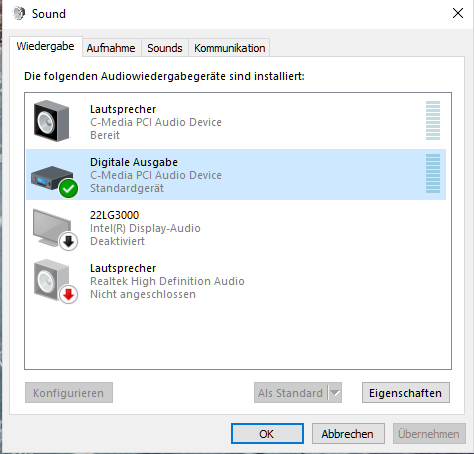Click the Lautsprecher C-Media speaker icon
This screenshot has height=454, width=474.
point(52,121)
